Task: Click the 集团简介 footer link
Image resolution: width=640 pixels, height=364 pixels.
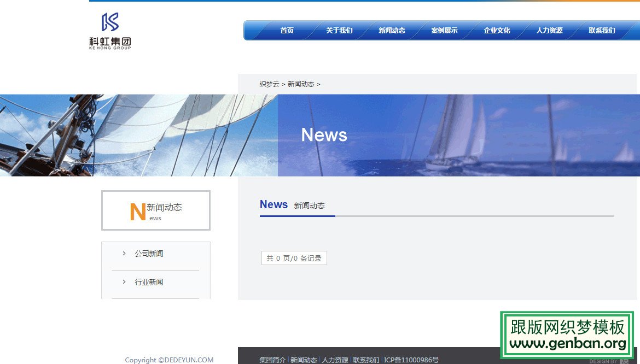Action: (272, 360)
